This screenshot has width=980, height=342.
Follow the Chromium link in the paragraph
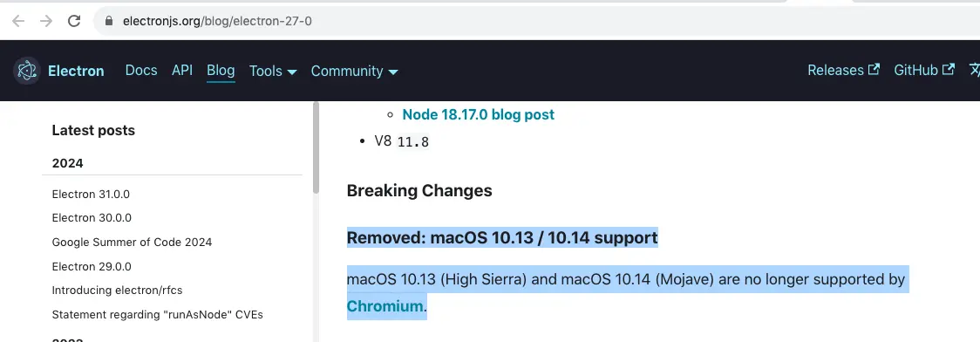[x=385, y=306]
